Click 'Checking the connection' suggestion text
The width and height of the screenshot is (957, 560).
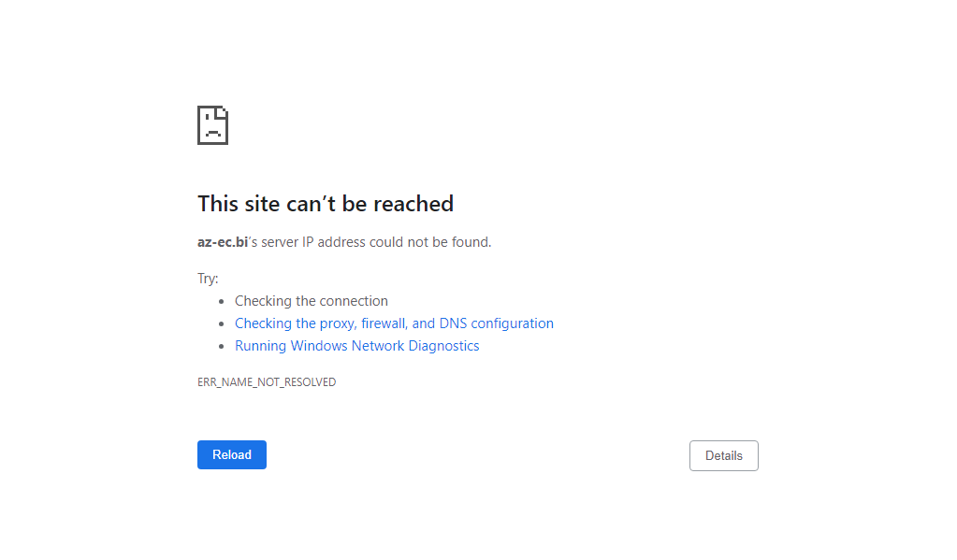(x=312, y=301)
